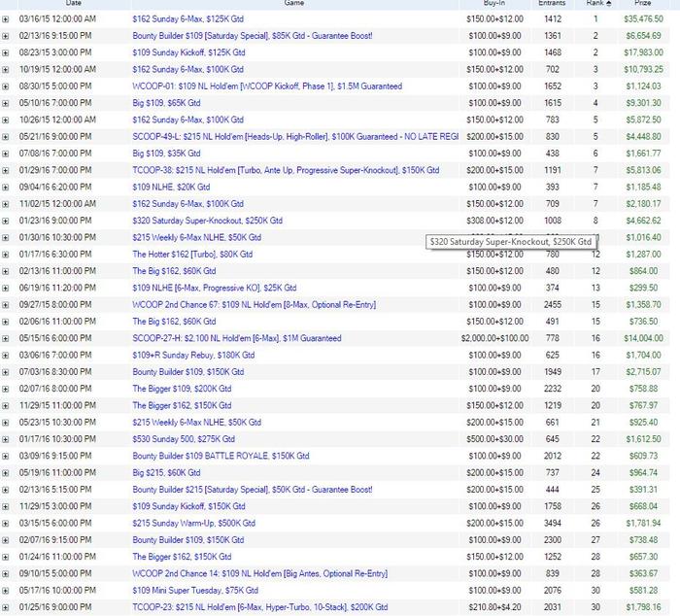
Task: Open WCOOP 2nd Chance 67 link
Action: [x=255, y=305]
